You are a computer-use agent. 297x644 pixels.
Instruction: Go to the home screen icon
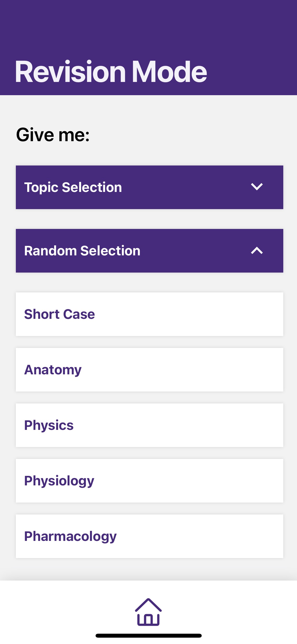148,612
